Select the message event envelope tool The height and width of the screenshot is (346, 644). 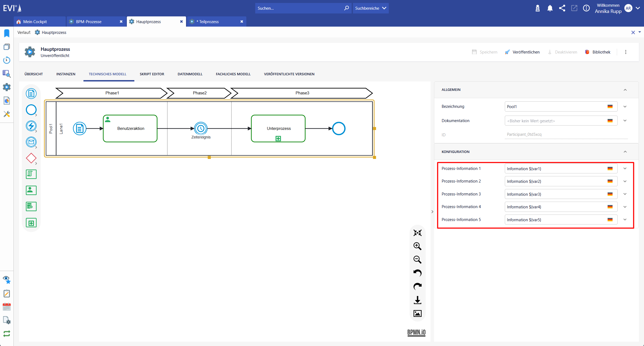point(31,142)
